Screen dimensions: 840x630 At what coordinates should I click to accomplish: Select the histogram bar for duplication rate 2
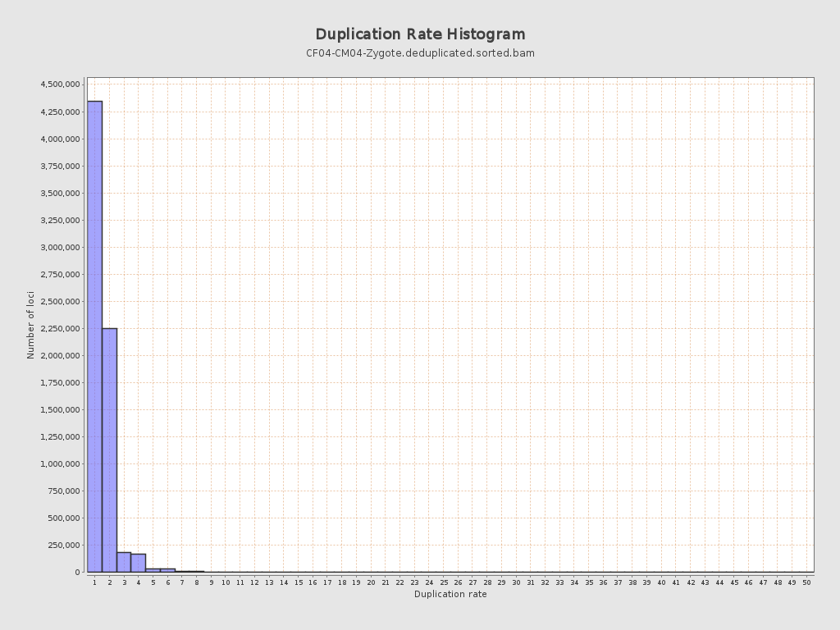point(109,450)
